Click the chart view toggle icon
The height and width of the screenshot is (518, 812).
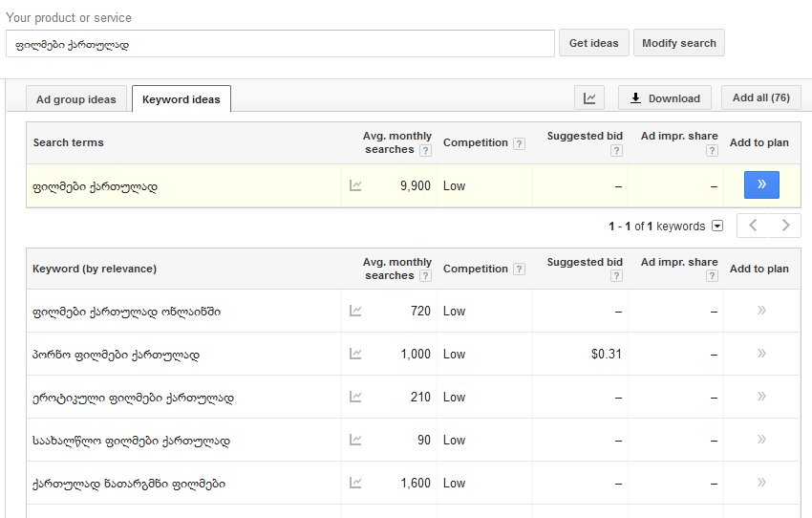pyautogui.click(x=589, y=97)
